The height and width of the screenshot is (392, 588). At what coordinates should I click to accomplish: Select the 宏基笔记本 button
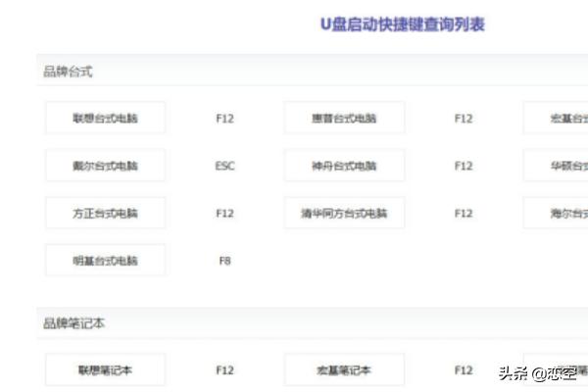344,370
